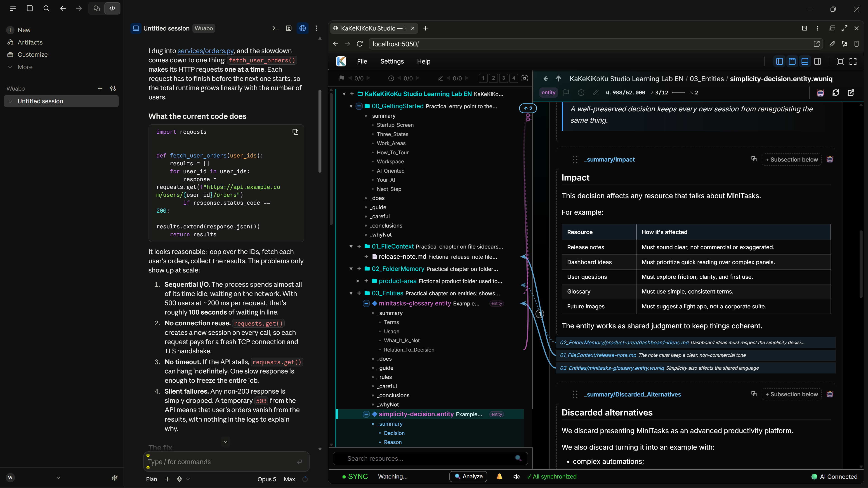Open Artifacts in left sidebar
The height and width of the screenshot is (488, 868).
click(x=30, y=42)
